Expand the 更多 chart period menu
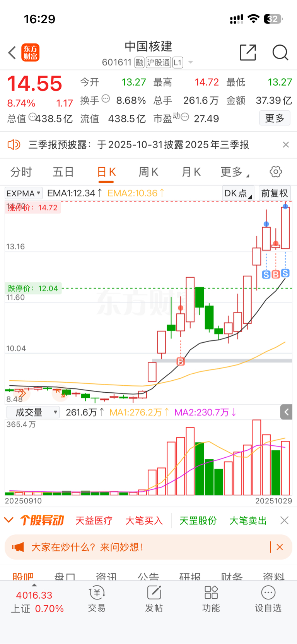The image size is (297, 644). tap(234, 172)
